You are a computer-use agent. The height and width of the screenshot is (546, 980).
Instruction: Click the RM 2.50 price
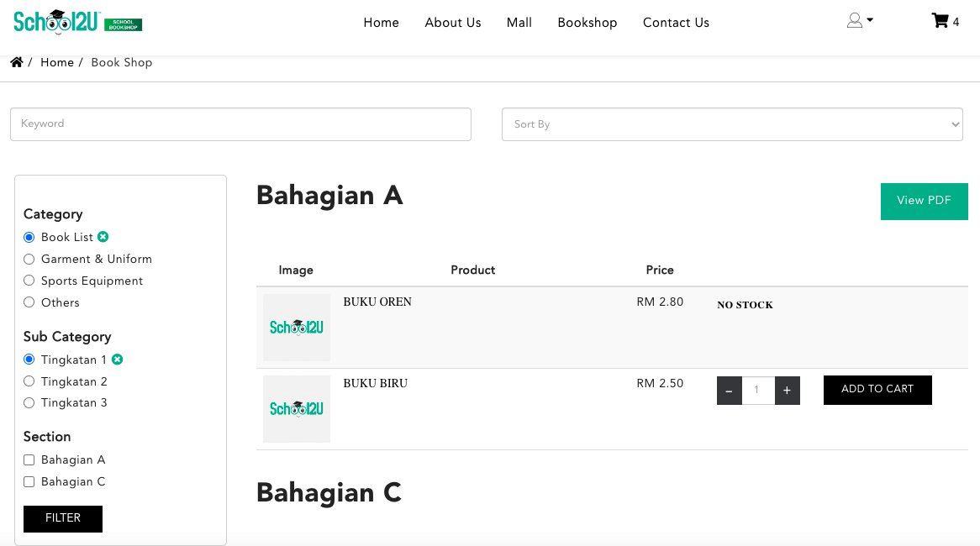[660, 383]
